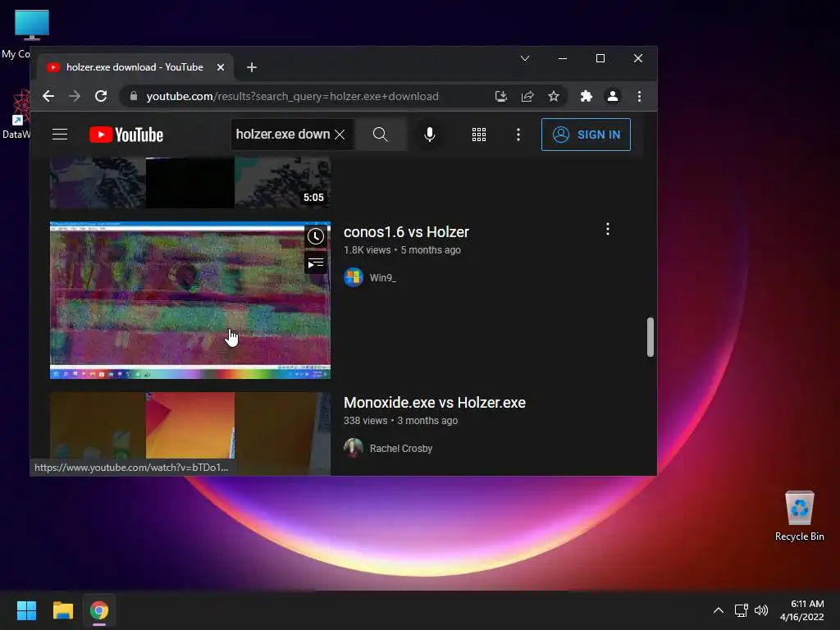Select the Recycle Bin desktop icon
The image size is (840, 630).
tap(799, 516)
